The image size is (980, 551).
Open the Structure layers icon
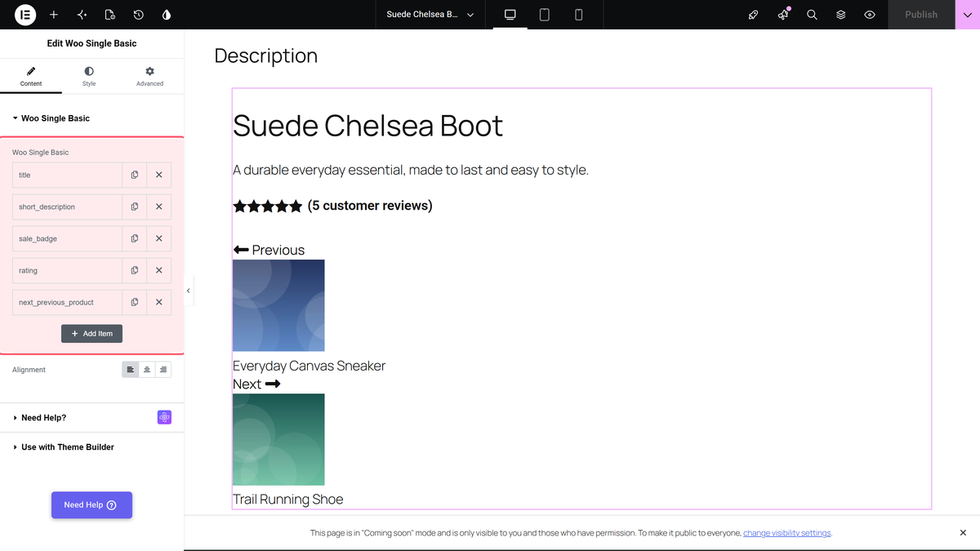pos(840,15)
